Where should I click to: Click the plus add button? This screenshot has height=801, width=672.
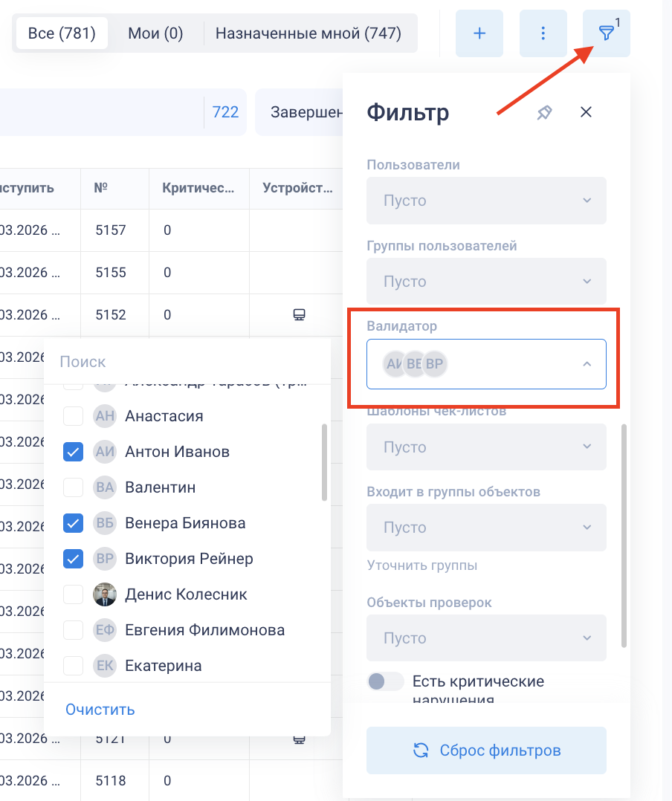point(479,33)
